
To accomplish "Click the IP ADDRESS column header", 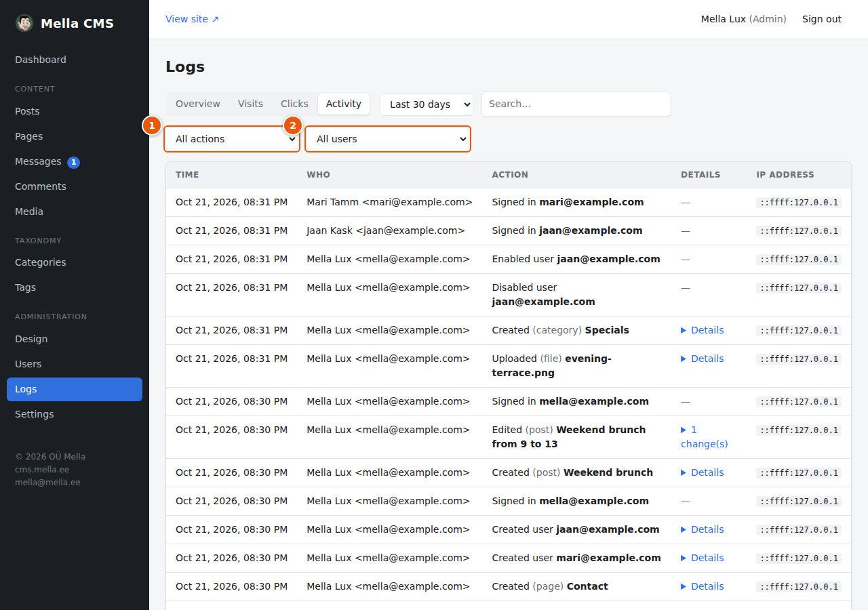I will pos(785,175).
